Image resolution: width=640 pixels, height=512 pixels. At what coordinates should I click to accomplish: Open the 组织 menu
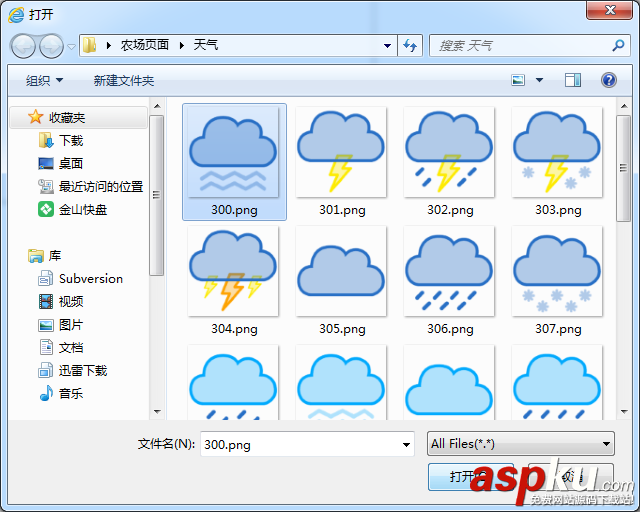(x=44, y=80)
